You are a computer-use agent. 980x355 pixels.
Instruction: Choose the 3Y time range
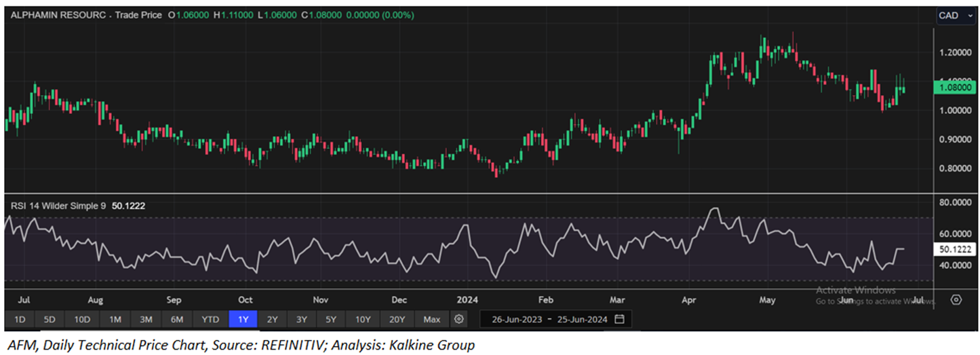(x=301, y=319)
